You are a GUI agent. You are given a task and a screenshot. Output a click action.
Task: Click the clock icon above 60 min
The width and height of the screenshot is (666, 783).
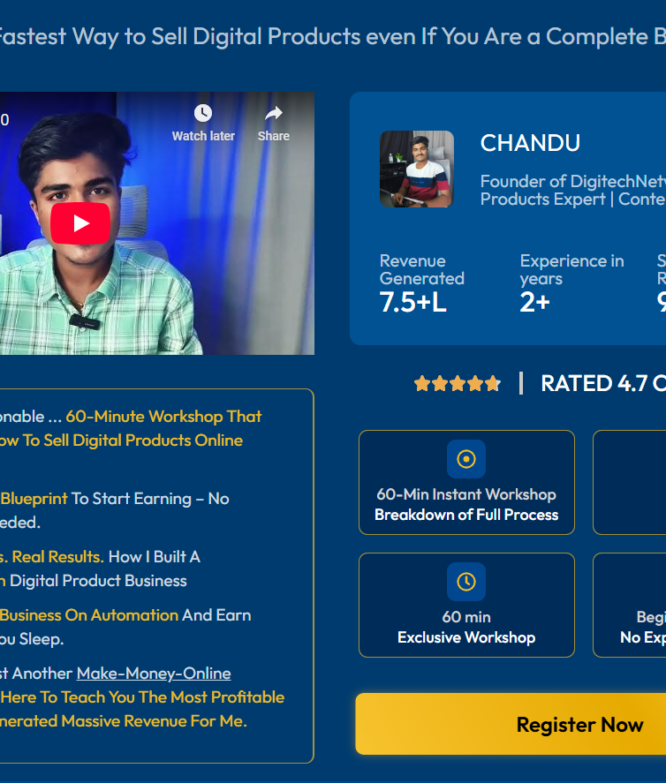click(466, 582)
